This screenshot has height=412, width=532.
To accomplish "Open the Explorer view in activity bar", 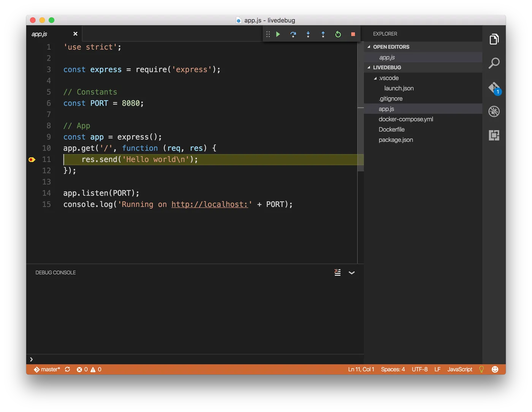I will point(494,39).
